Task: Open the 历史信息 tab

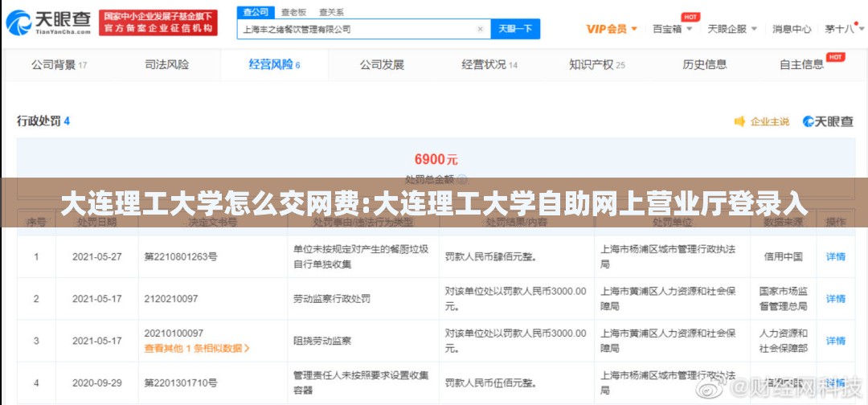Action: point(705,65)
